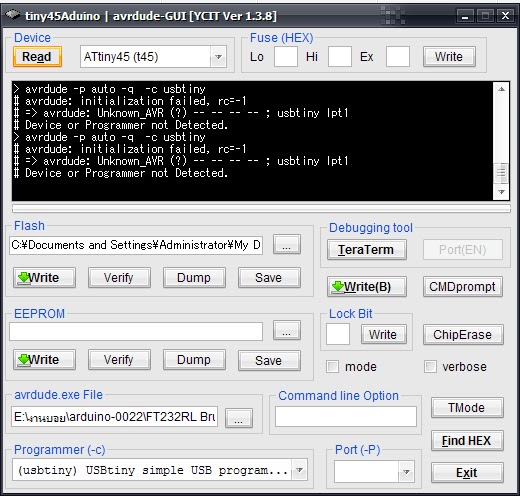
Task: Click the Flash file path field
Action: point(136,245)
